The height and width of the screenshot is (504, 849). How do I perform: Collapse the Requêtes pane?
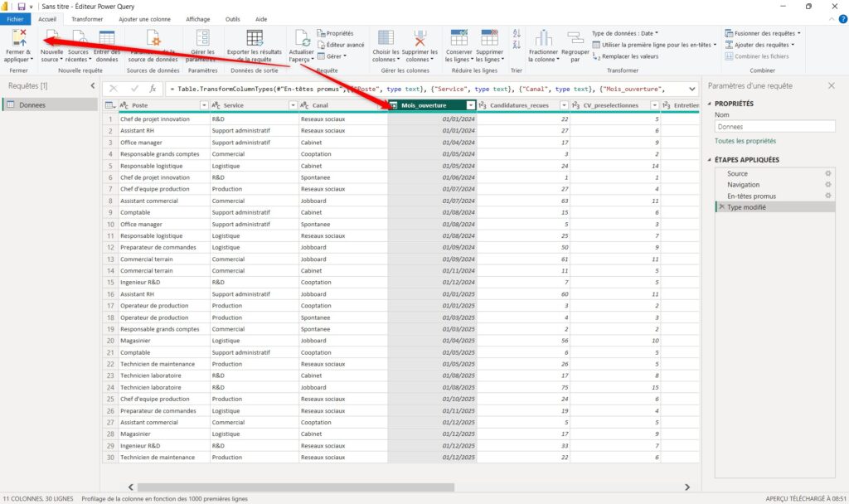[93, 85]
